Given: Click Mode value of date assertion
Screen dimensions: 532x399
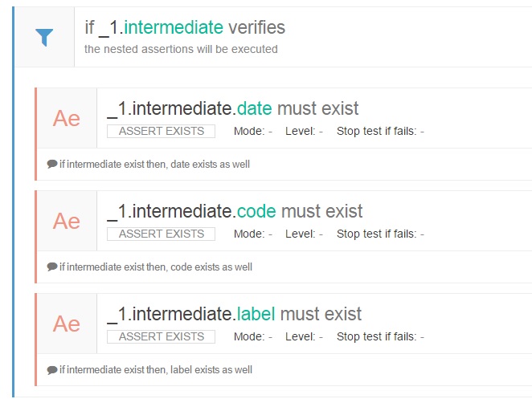Looking at the screenshot, I should [270, 131].
